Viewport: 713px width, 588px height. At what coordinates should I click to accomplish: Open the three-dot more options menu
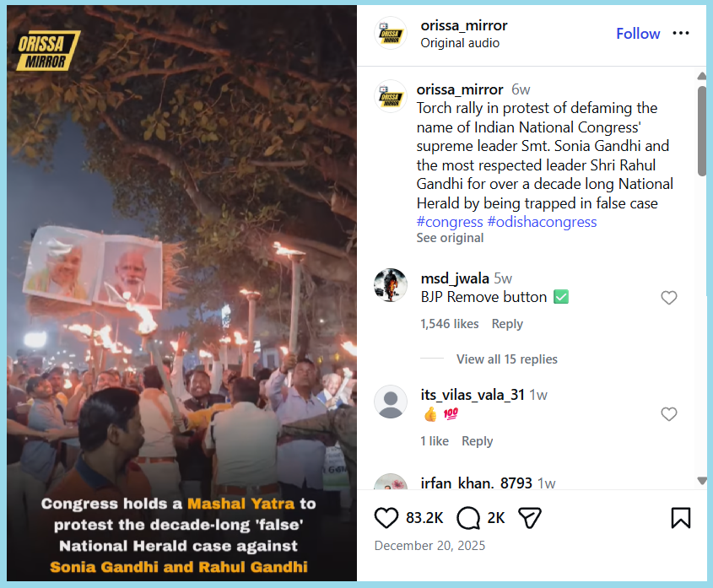[x=681, y=34]
